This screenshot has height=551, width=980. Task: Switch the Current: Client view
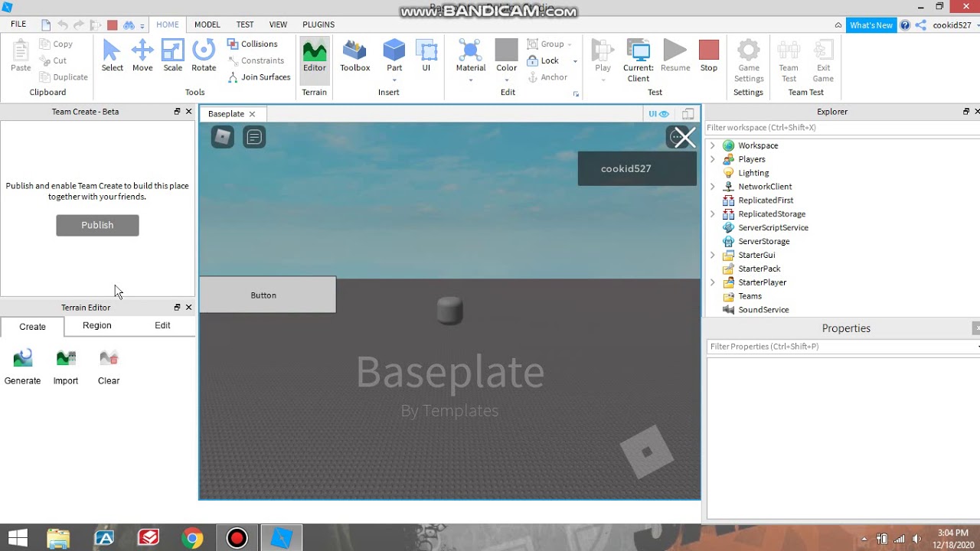(639, 61)
